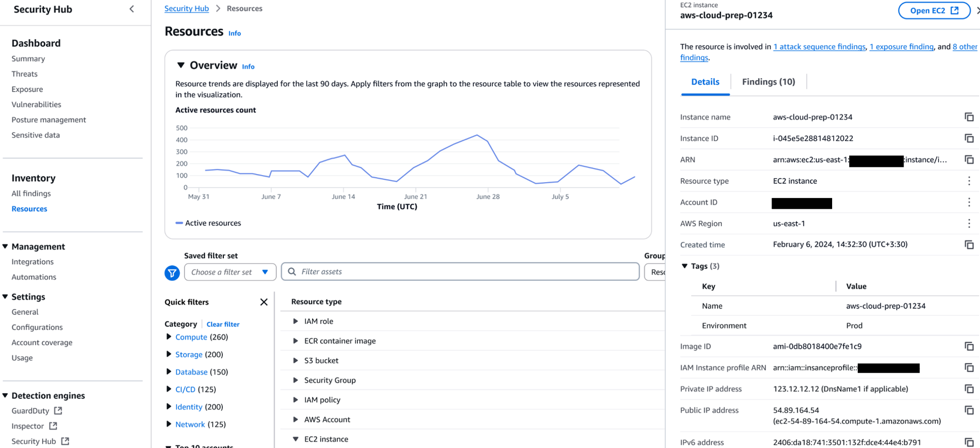Collapse the Overview section
Screen dimensions: 980x448
click(181, 65)
